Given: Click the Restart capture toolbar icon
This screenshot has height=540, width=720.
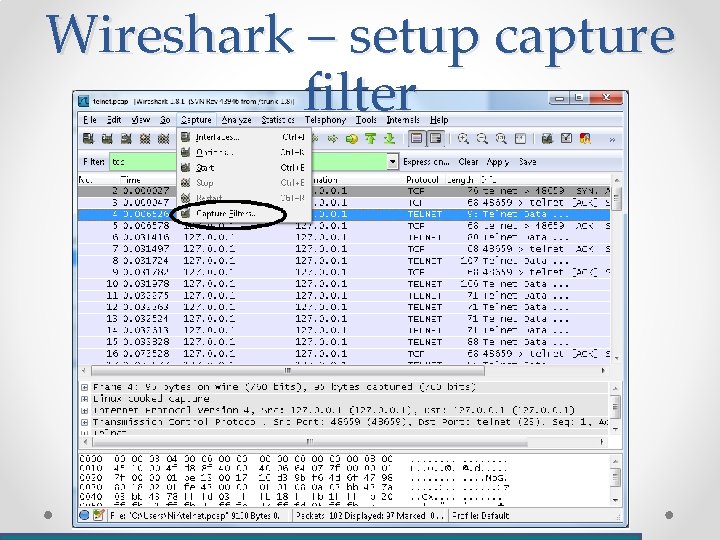Looking at the screenshot, I should 163,138.
